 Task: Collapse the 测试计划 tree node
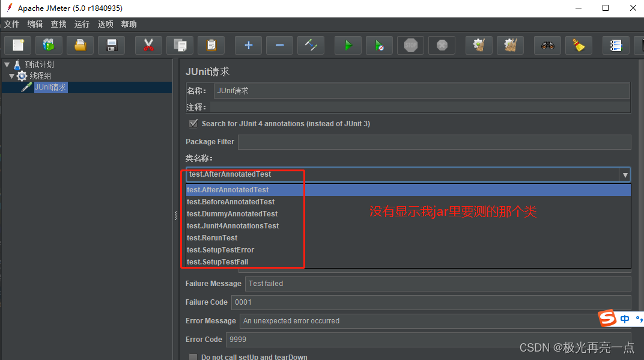[6, 65]
